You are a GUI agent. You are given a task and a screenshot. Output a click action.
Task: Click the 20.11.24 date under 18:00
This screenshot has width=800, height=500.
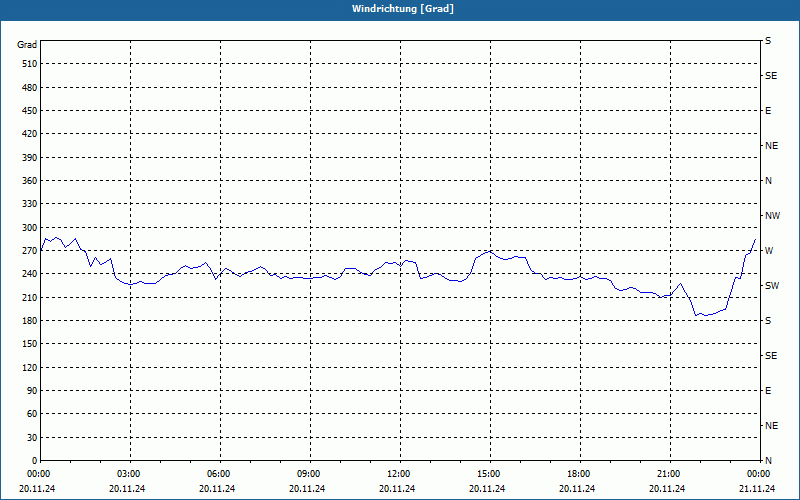pos(577,488)
